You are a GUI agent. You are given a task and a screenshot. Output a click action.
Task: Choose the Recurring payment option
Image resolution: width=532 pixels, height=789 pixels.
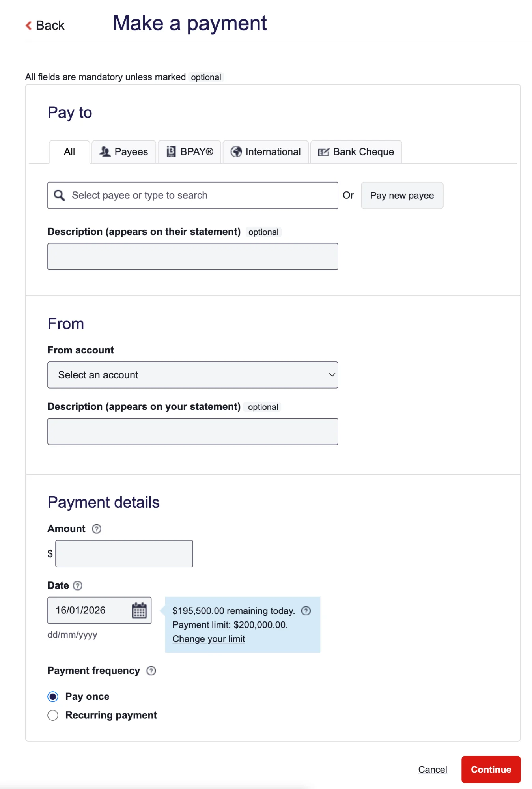(x=52, y=715)
